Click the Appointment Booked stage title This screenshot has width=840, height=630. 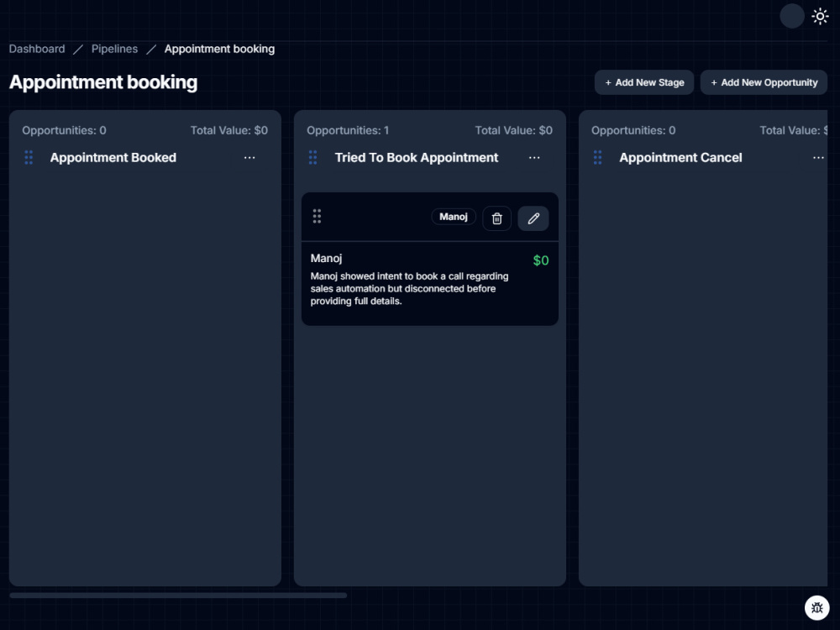(x=113, y=158)
